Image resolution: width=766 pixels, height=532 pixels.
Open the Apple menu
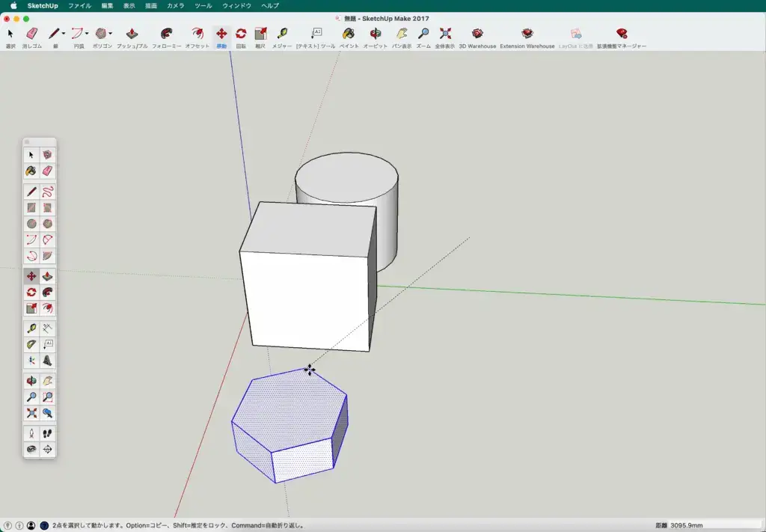point(13,6)
